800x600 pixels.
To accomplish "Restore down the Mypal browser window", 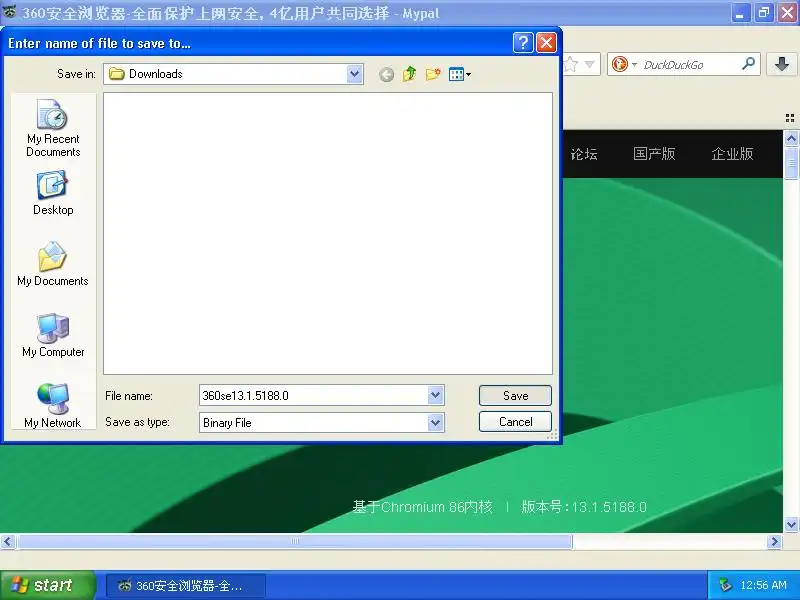I will [764, 13].
